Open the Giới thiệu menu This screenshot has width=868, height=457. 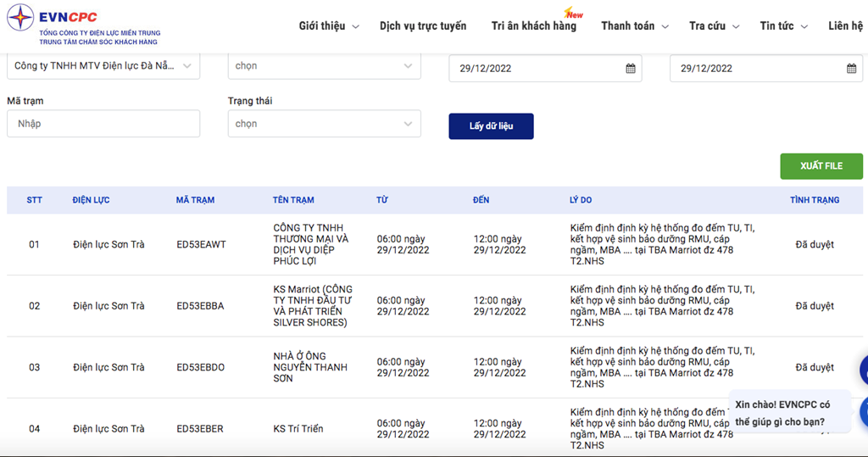click(329, 26)
